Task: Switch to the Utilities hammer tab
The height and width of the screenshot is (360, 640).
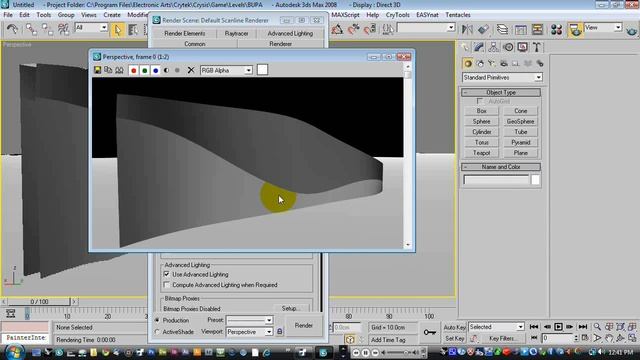Action: (537, 47)
